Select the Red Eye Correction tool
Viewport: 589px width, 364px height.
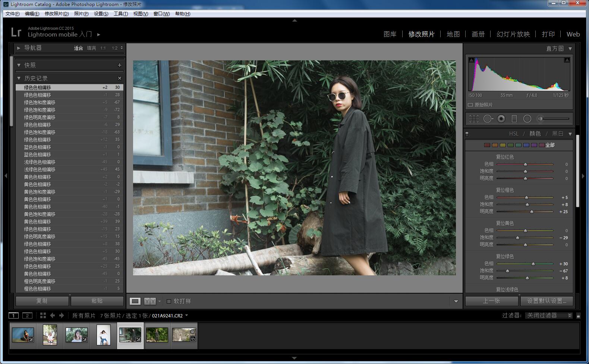pyautogui.click(x=501, y=119)
